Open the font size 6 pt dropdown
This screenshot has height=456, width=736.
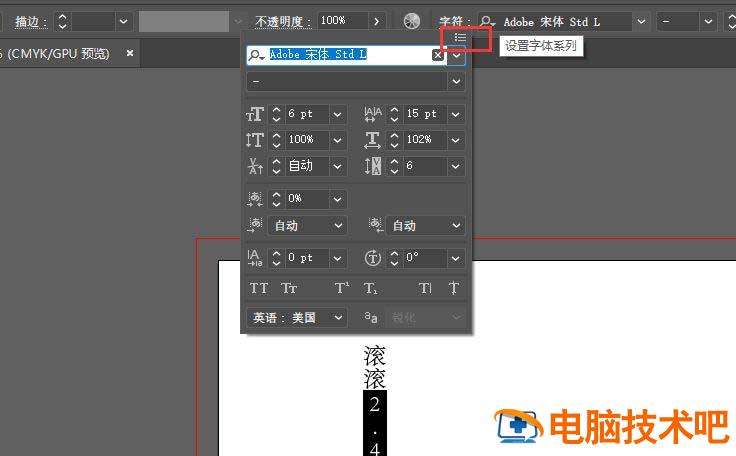337,114
